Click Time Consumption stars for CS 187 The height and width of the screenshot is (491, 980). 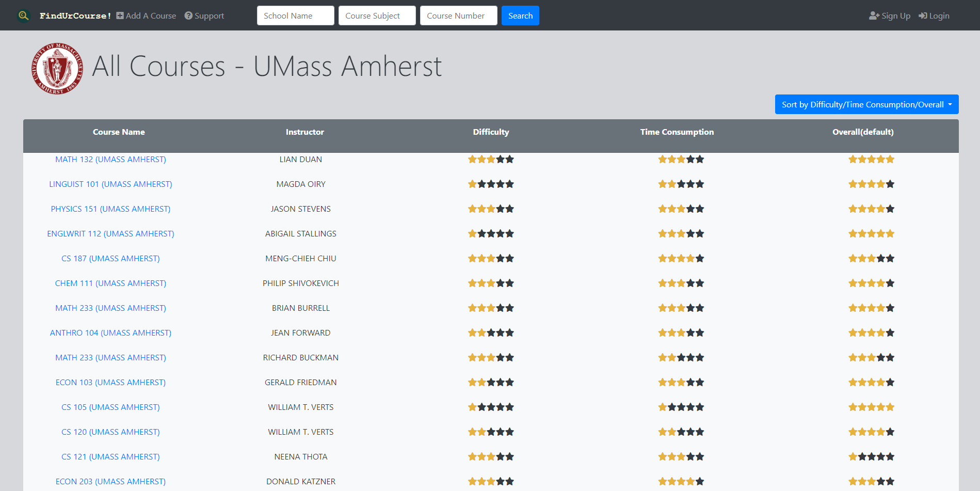pos(681,259)
